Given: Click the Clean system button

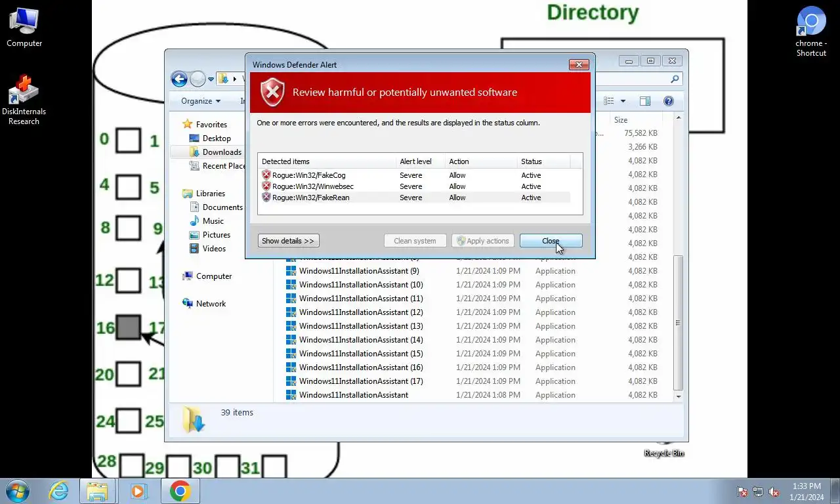Looking at the screenshot, I should coord(415,241).
